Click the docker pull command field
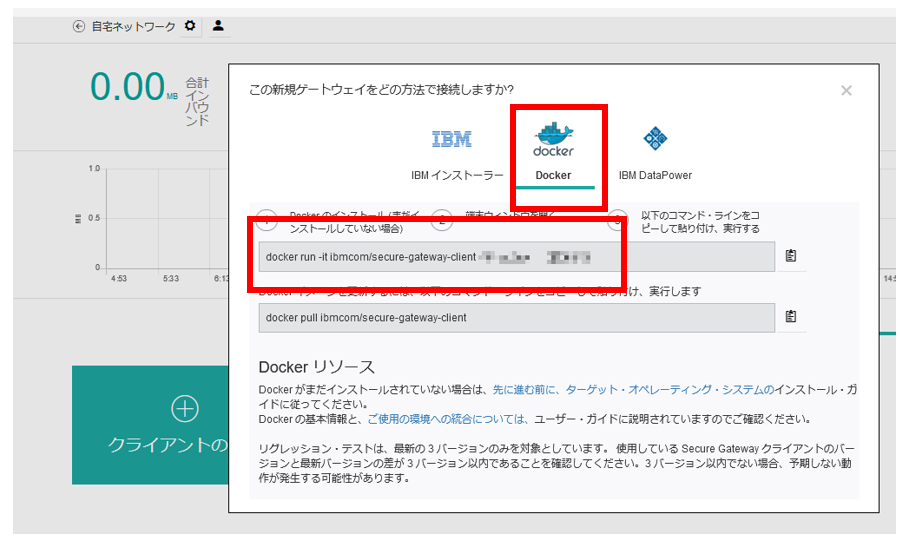 (517, 318)
